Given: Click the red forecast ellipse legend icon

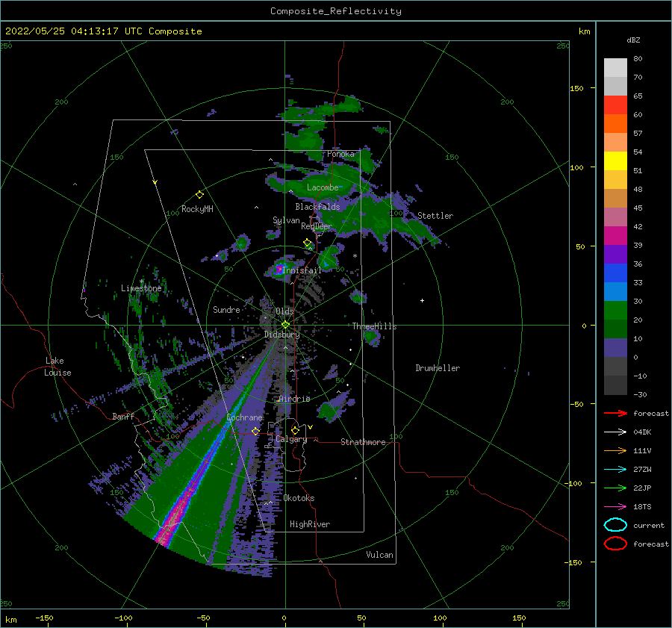Looking at the screenshot, I should click(615, 544).
